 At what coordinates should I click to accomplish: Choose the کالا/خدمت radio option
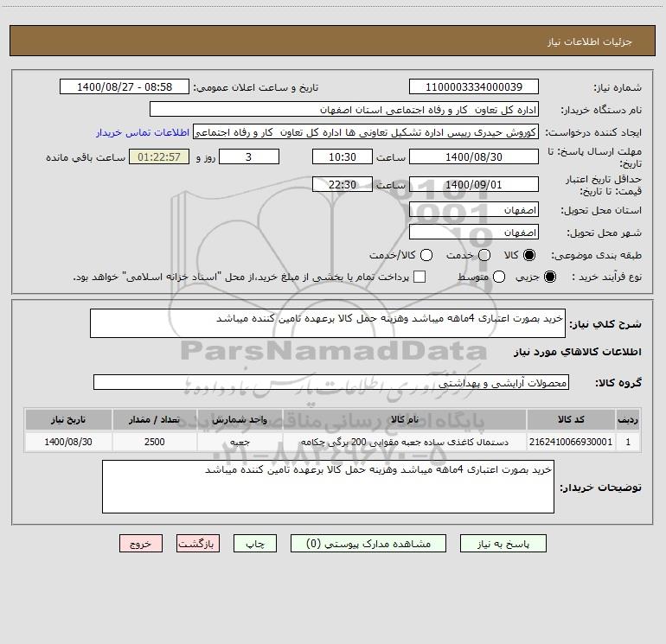pos(426,255)
